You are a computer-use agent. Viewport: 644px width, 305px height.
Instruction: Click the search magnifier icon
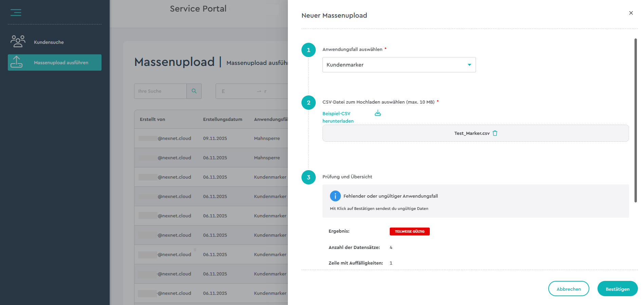194,91
